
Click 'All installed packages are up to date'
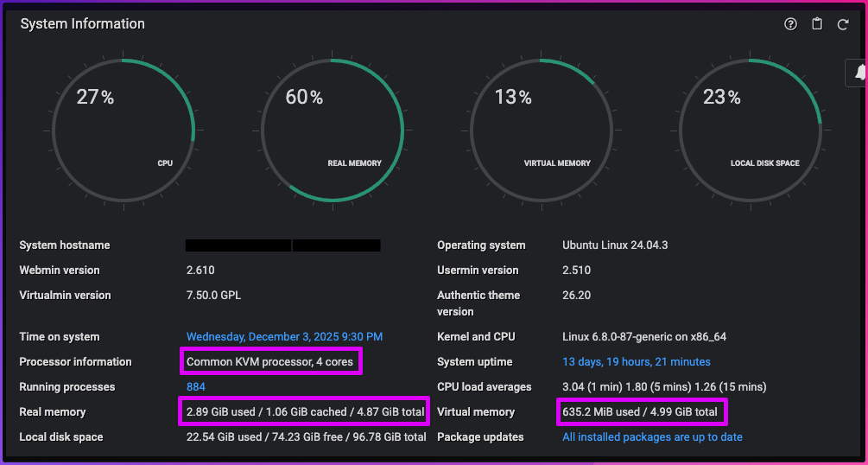(652, 437)
